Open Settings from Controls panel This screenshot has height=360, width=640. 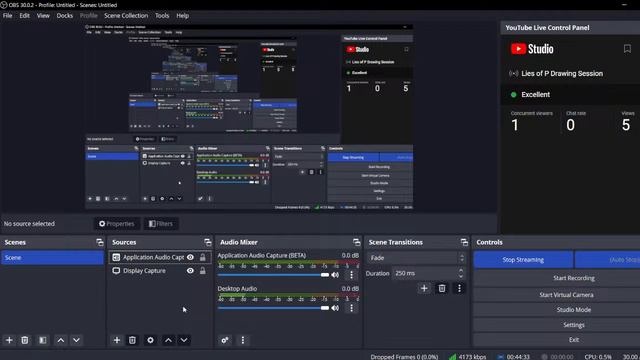coord(573,325)
